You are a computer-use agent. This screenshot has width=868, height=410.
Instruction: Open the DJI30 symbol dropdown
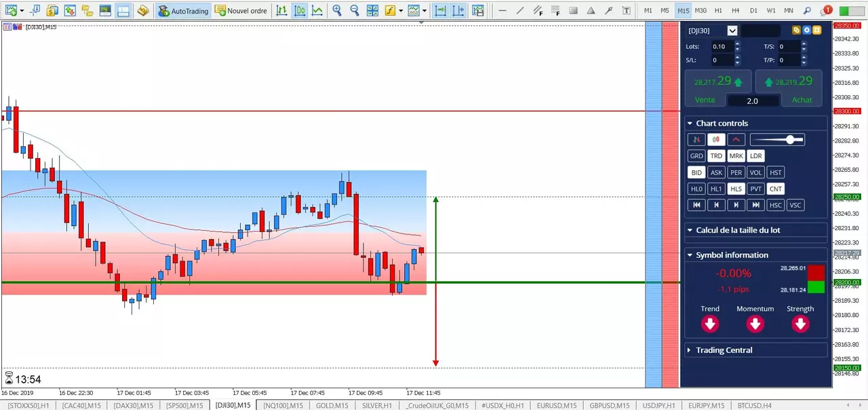tap(732, 31)
